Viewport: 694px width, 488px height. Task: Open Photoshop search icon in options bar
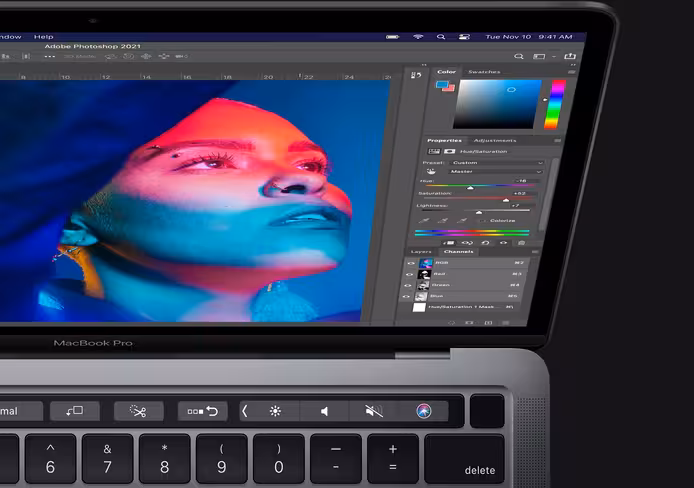point(519,56)
